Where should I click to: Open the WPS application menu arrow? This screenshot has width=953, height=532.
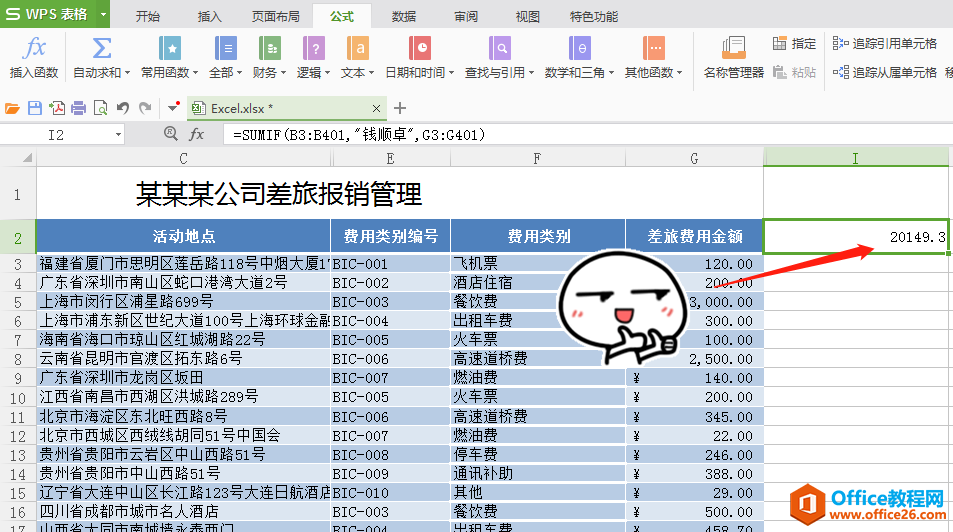click(x=103, y=14)
